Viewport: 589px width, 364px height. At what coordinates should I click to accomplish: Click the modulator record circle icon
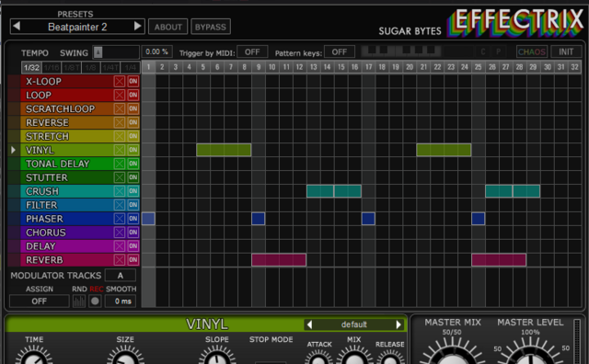coord(95,301)
